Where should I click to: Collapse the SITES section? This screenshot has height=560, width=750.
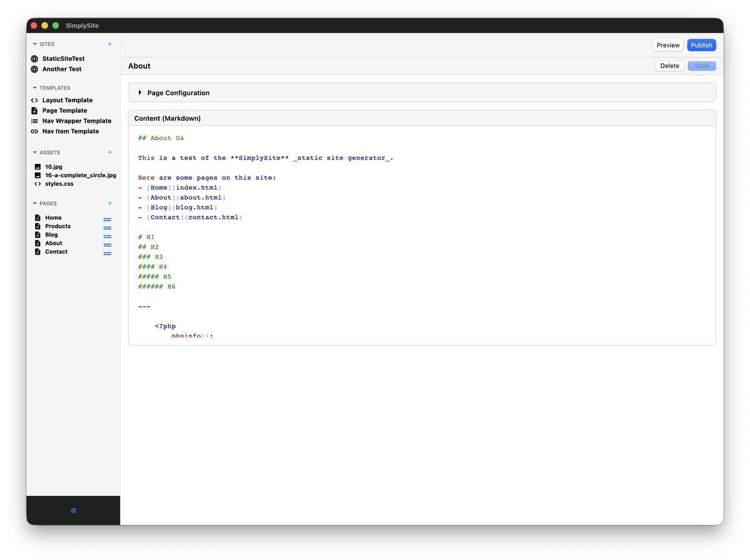coord(35,44)
